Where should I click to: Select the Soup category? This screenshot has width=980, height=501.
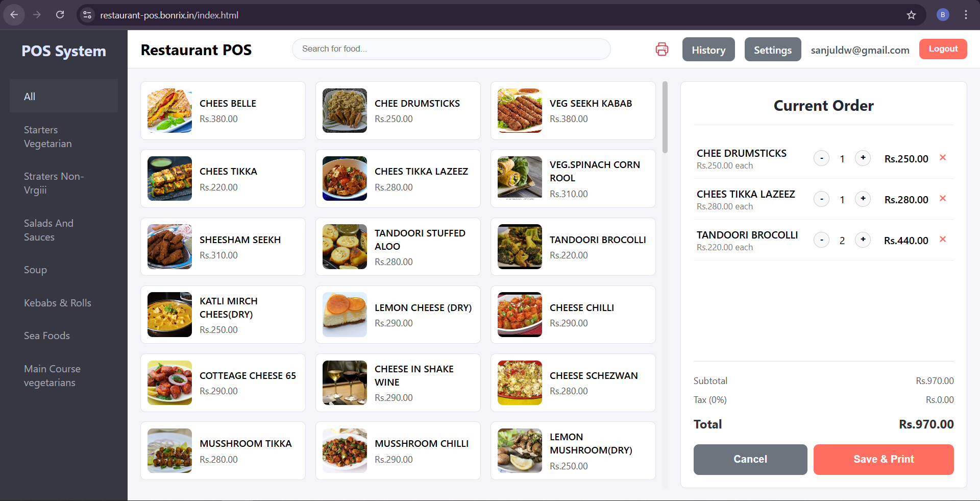click(35, 270)
